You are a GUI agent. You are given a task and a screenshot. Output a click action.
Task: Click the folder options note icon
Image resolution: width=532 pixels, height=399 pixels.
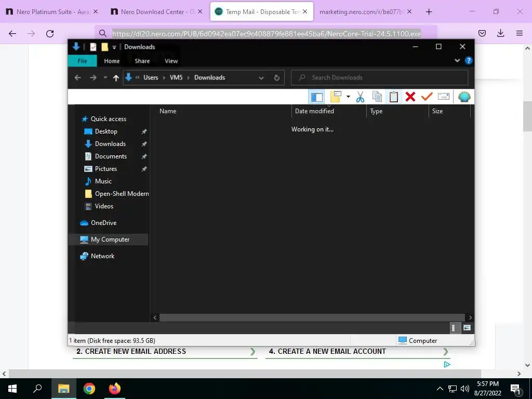coord(336,97)
